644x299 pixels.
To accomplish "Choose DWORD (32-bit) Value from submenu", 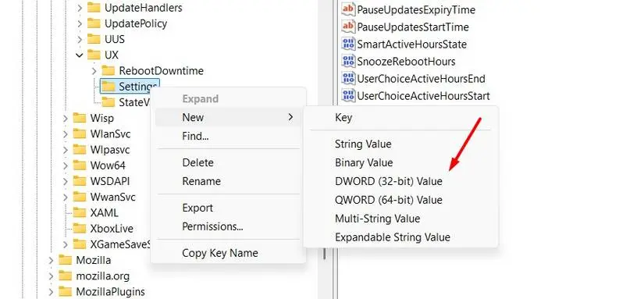I will [389, 181].
